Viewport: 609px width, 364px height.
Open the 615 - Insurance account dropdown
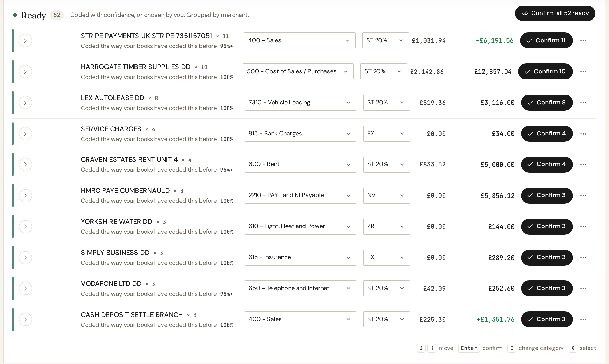[300, 257]
